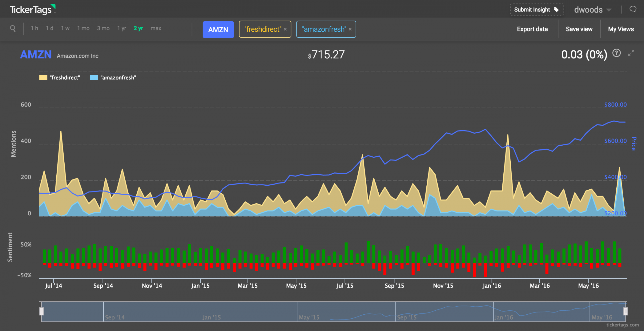Click the Jan '16 axis label

pyautogui.click(x=492, y=286)
